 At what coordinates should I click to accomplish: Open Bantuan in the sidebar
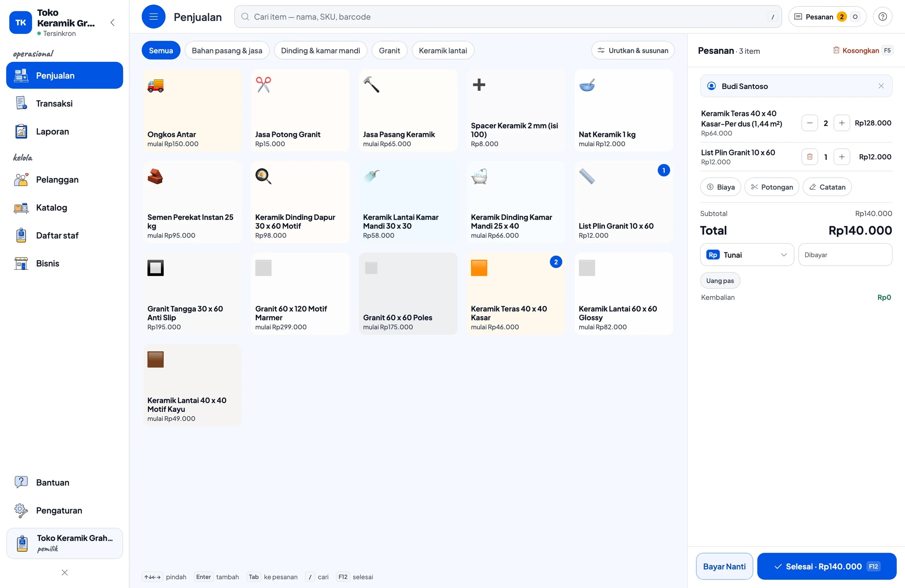tap(64, 482)
